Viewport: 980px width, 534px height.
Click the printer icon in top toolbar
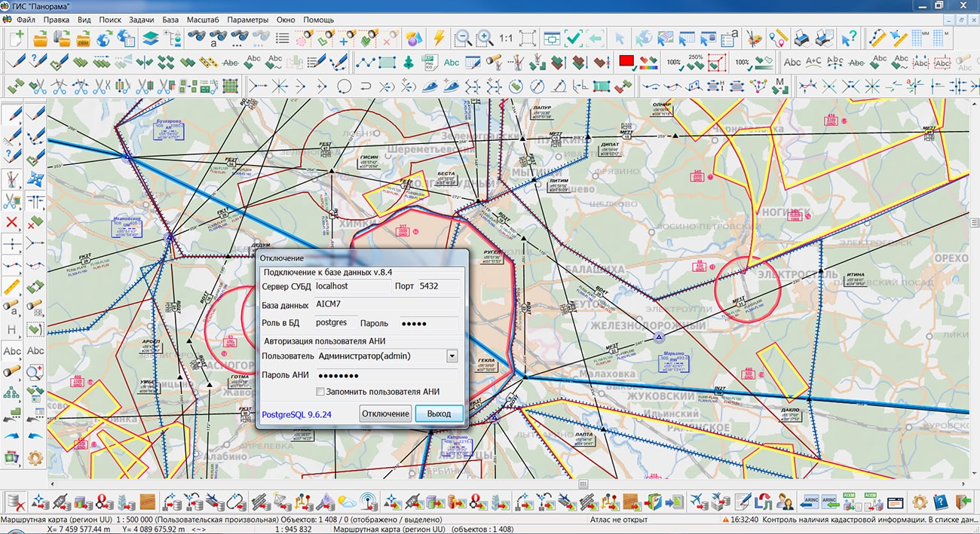click(x=803, y=38)
